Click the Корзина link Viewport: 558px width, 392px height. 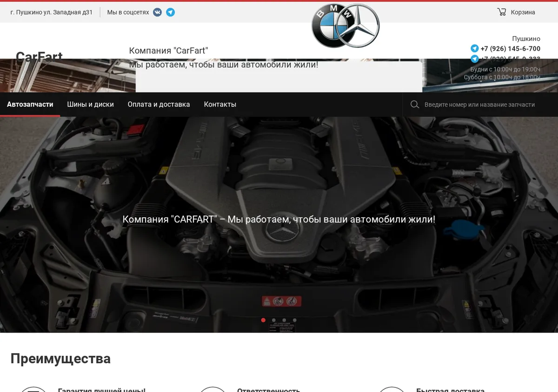pyautogui.click(x=523, y=13)
